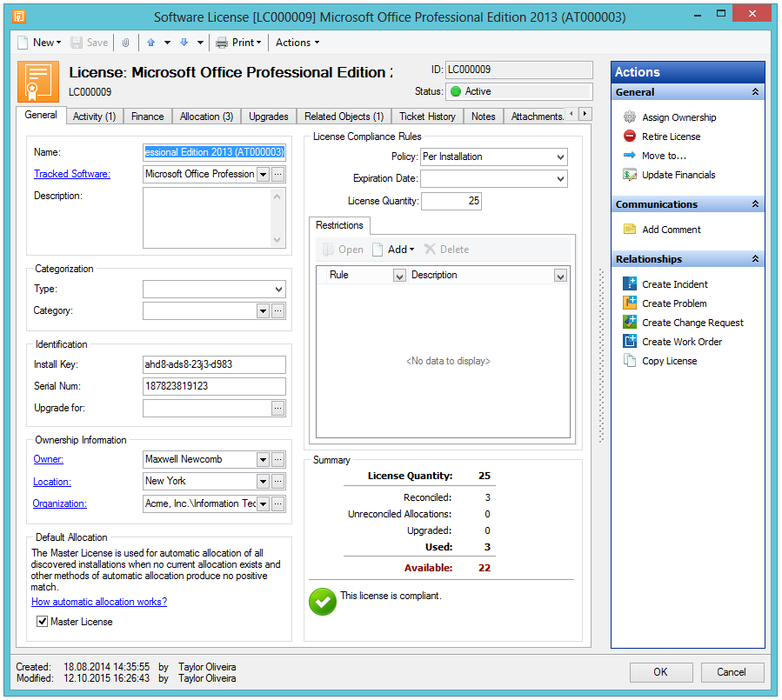
Task: Open the Actions toolbar menu
Action: pyautogui.click(x=297, y=43)
